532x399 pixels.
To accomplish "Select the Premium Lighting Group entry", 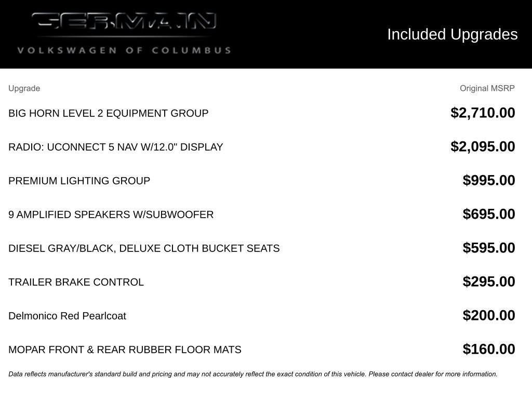I will tap(79, 180).
